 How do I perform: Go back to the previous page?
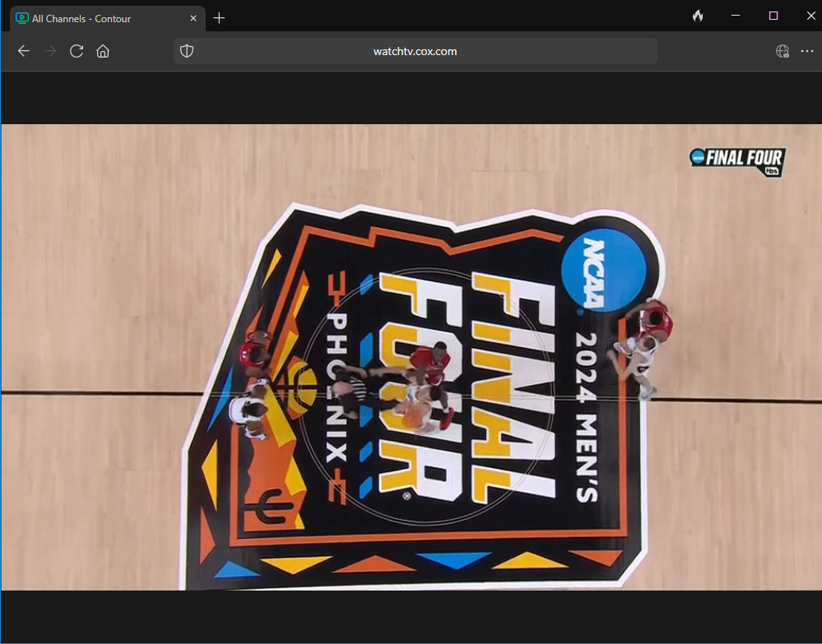point(24,51)
